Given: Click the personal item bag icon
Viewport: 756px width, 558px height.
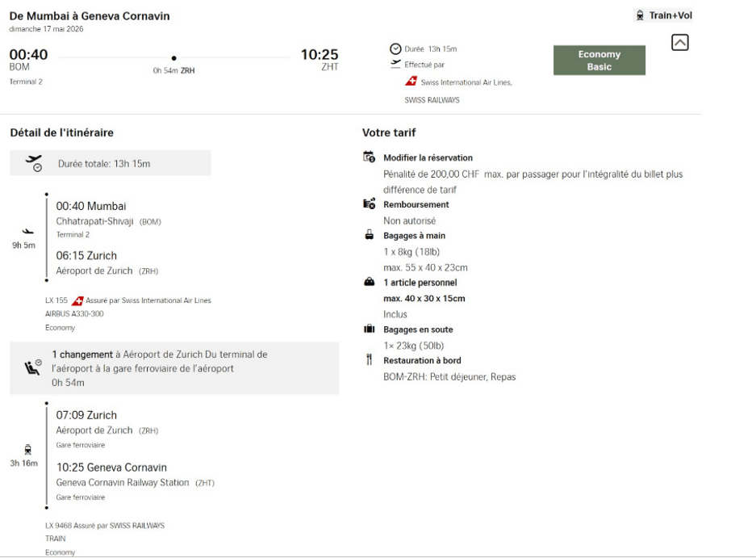Looking at the screenshot, I should click(x=370, y=283).
